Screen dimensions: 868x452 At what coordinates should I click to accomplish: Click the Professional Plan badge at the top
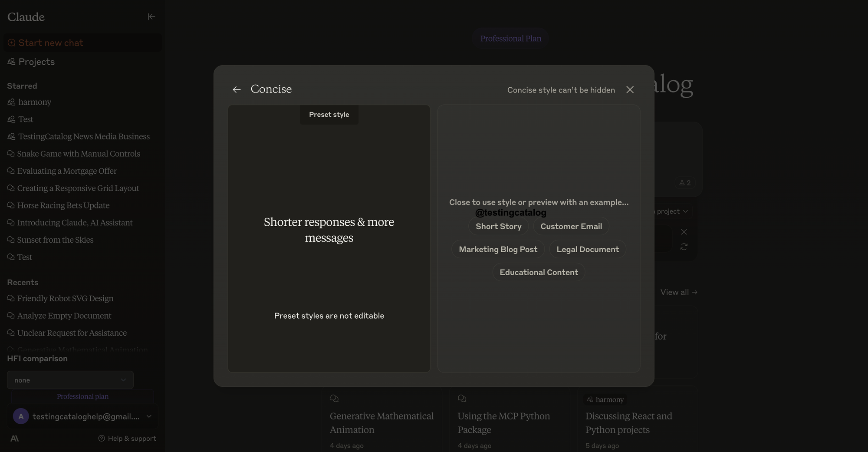511,39
